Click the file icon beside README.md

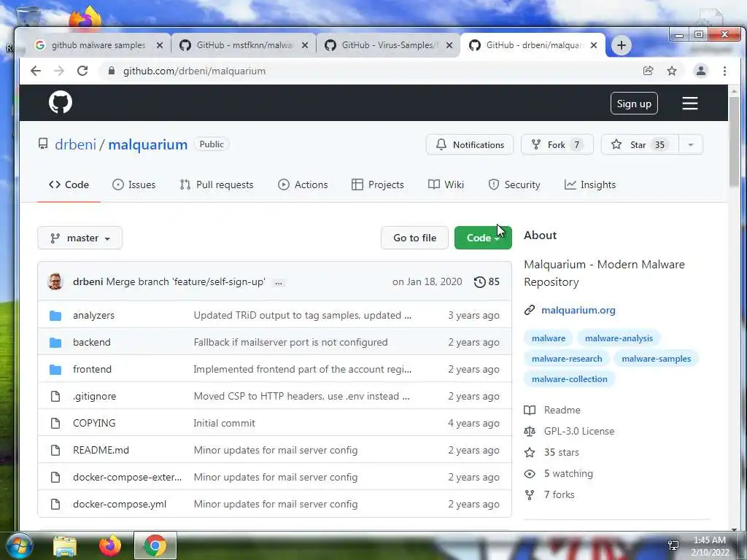pos(55,451)
